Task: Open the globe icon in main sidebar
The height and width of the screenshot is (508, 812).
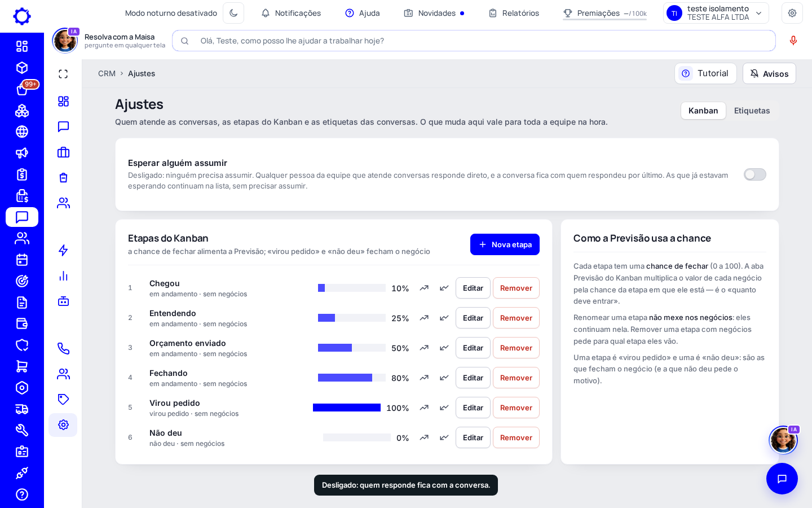Action: click(22, 132)
